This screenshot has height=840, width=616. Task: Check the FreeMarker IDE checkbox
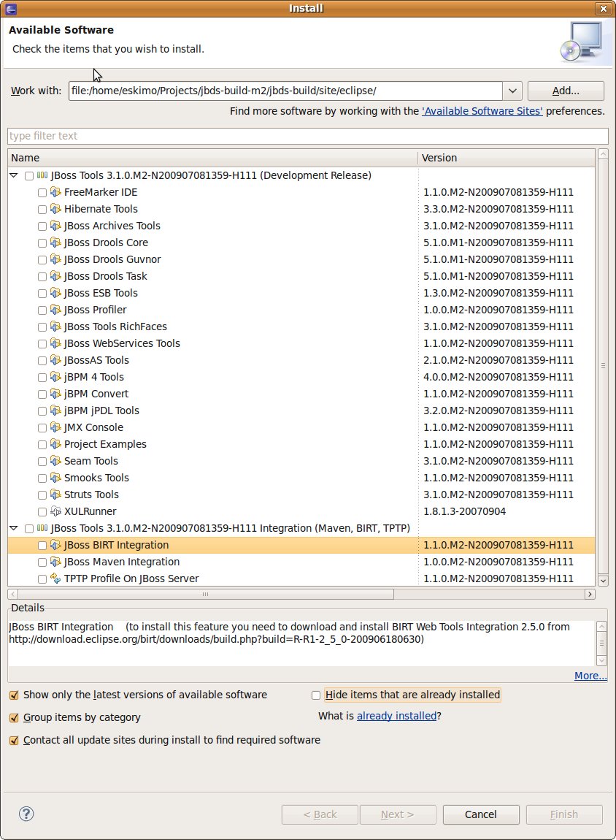pos(42,192)
